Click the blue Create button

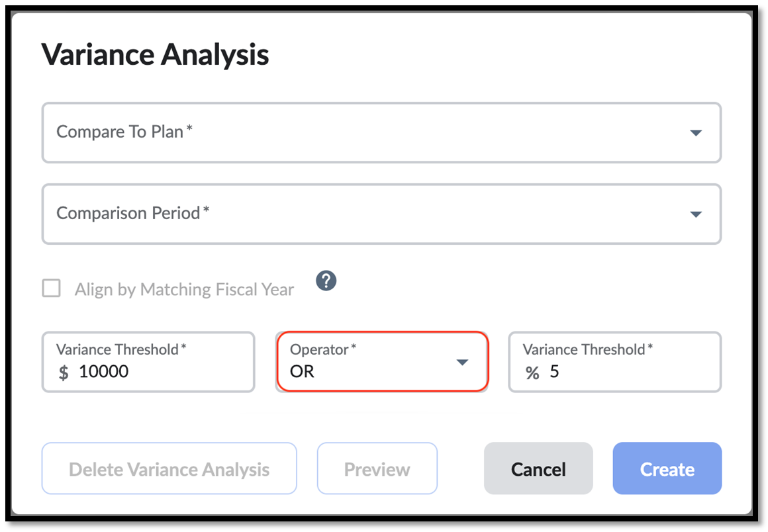click(x=667, y=468)
